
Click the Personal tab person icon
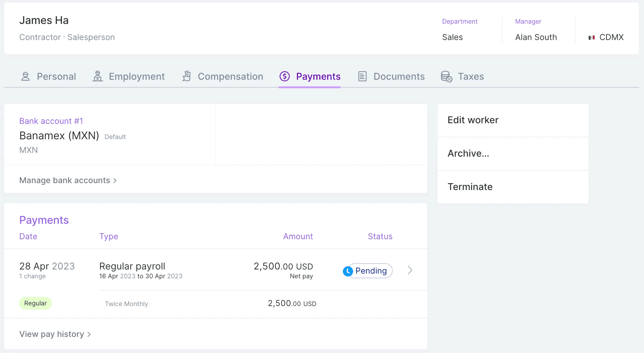[25, 76]
